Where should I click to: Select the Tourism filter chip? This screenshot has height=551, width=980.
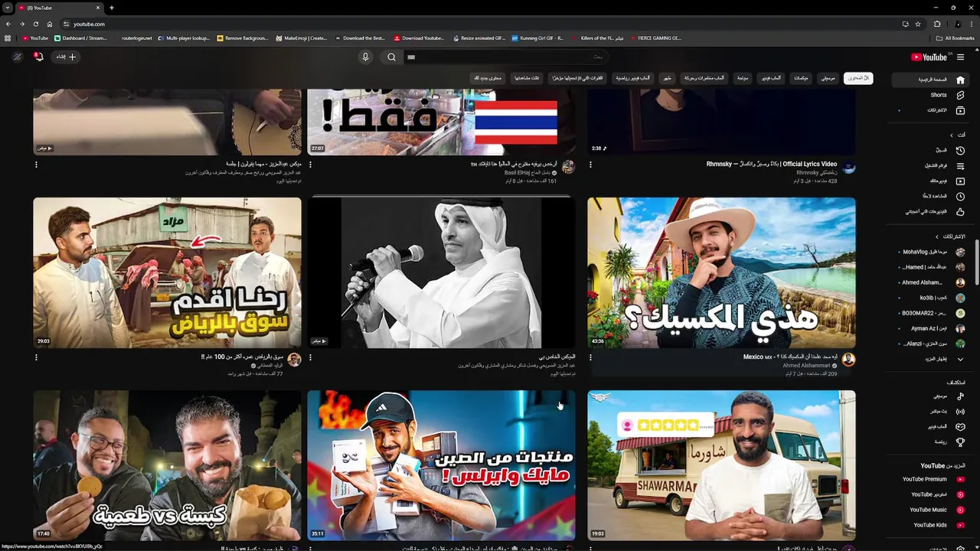(743, 78)
